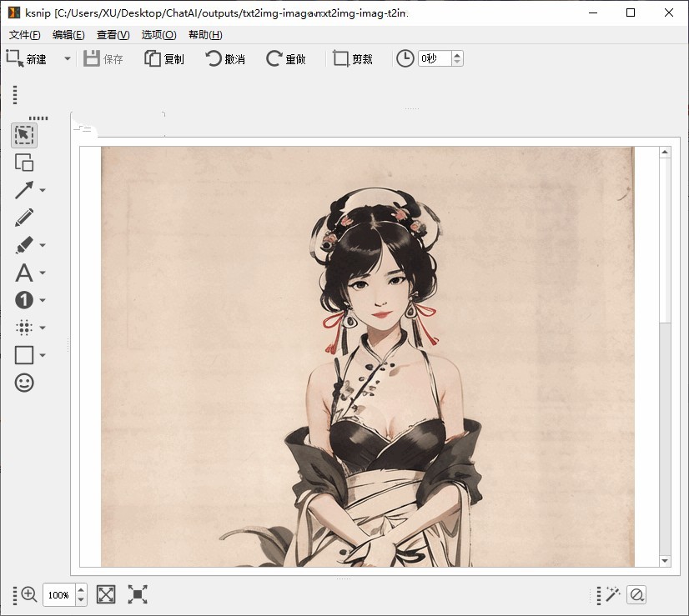Expand the Arrow tool options dropdown
Viewport: 689px width, 616px height.
pyautogui.click(x=43, y=190)
